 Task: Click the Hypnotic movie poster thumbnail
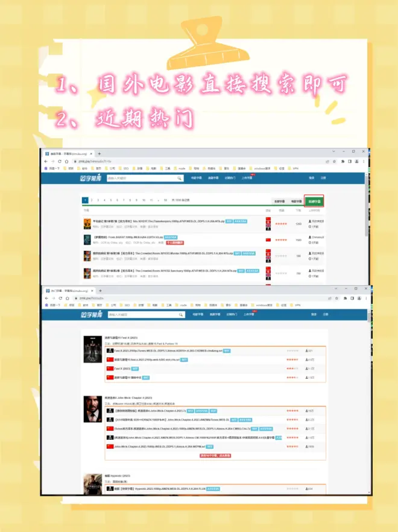(92, 483)
